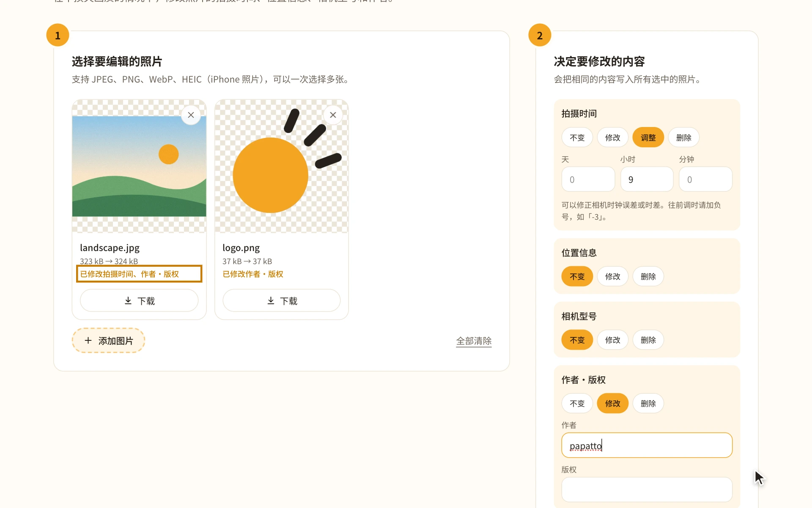Image resolution: width=812 pixels, height=508 pixels.
Task: Click the 相机型号 section title
Action: pyautogui.click(x=579, y=316)
